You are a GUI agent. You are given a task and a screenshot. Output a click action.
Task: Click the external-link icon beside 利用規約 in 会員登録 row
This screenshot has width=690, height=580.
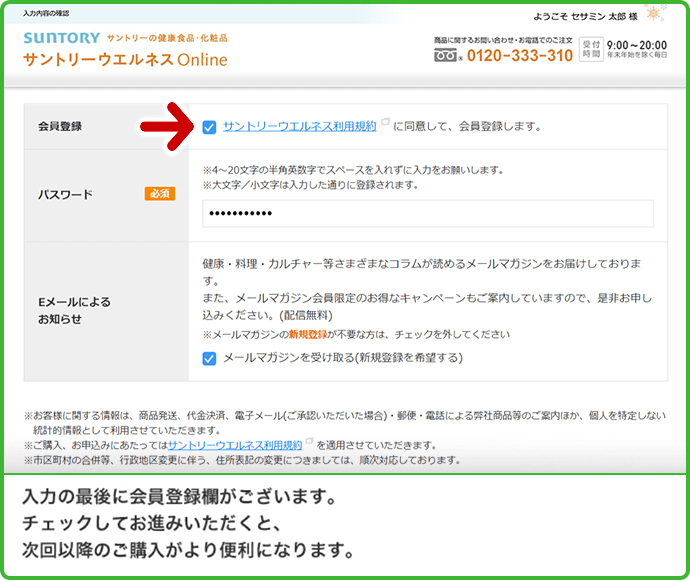tap(385, 121)
